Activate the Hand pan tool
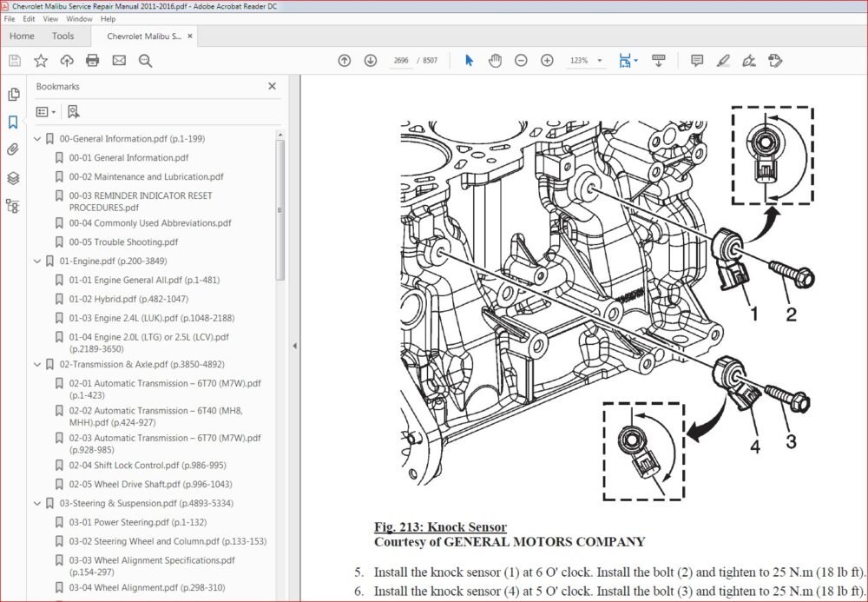Viewport: 868px width, 602px height. (495, 60)
